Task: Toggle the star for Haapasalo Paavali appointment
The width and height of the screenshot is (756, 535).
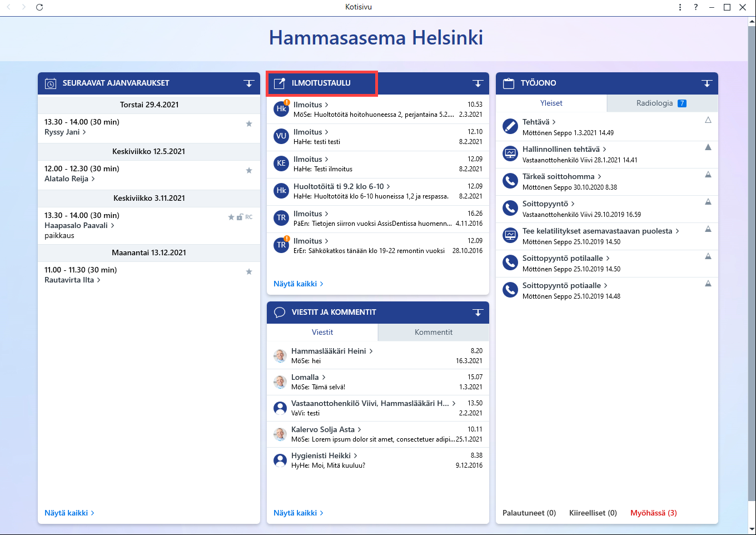Action: 231,217
